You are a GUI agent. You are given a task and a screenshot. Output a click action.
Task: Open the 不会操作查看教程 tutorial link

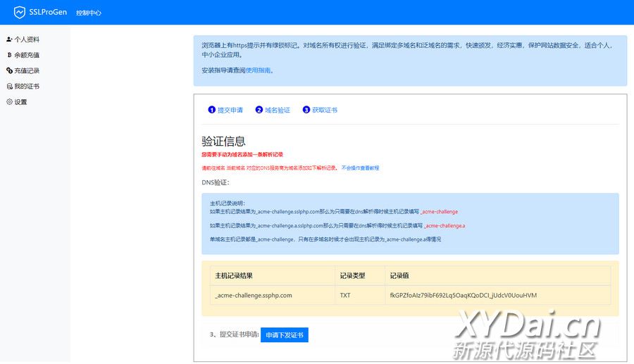(360, 168)
